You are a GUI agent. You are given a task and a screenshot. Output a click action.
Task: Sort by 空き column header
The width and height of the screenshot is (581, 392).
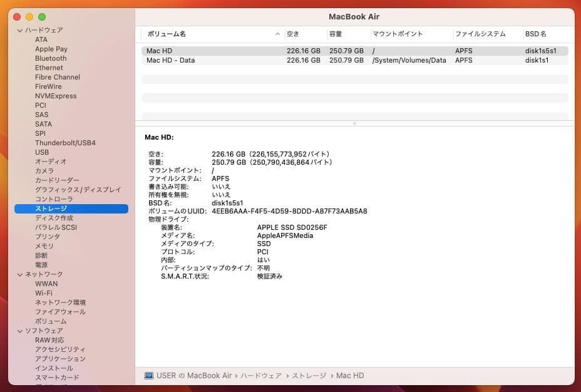pos(293,34)
